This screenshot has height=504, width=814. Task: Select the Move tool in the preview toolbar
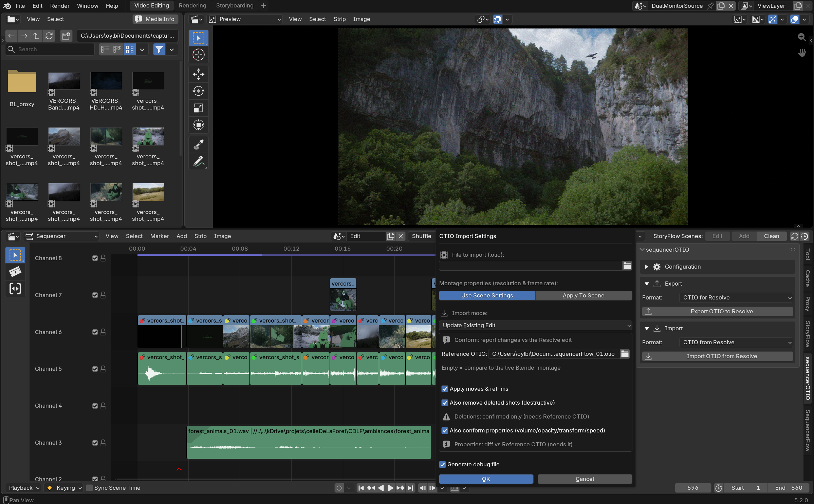coord(199,74)
